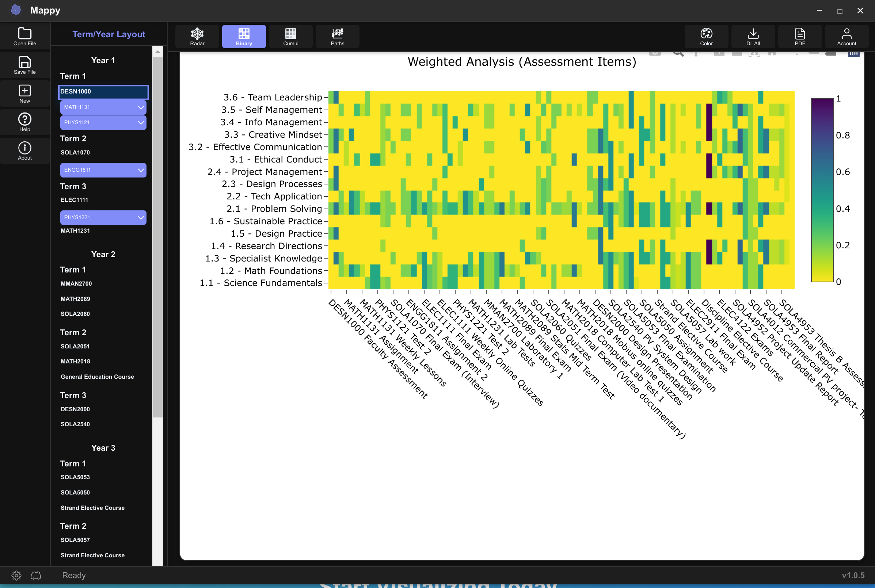Switch to Radar view mode

[x=198, y=37]
